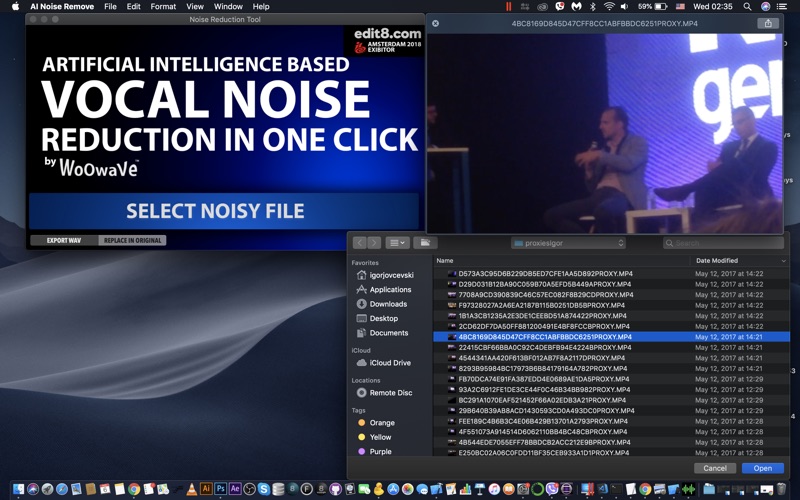
Task: Click the column sort chevron beside Date Modified
Action: pyautogui.click(x=784, y=261)
